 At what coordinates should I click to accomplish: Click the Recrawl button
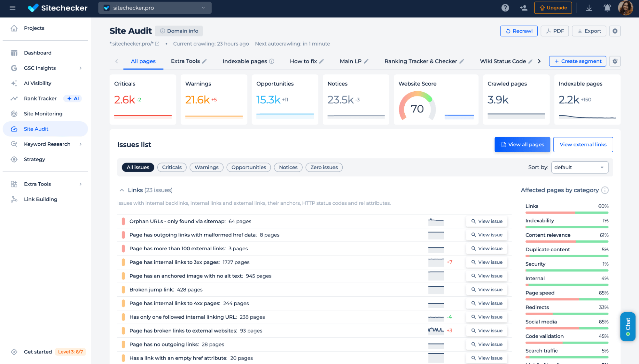(518, 31)
